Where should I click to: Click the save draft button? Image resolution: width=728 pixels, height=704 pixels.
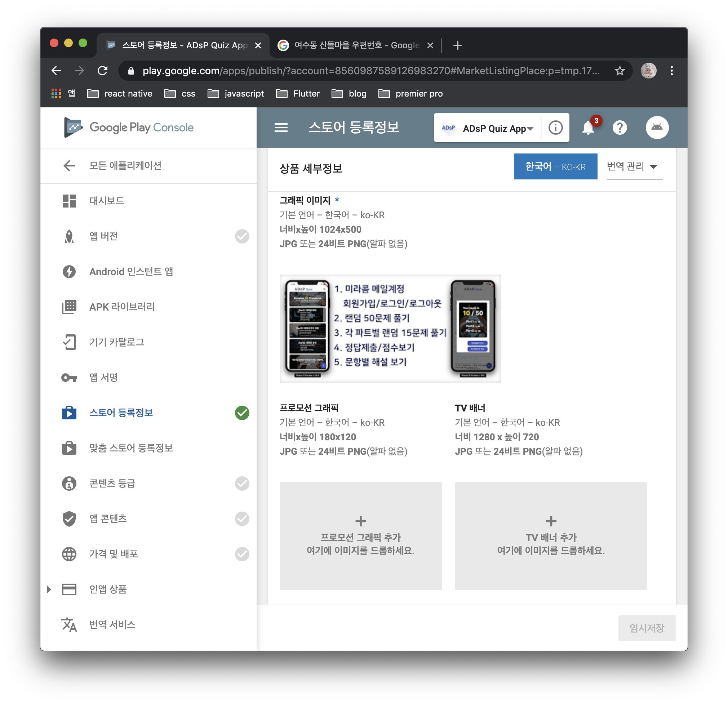[646, 628]
